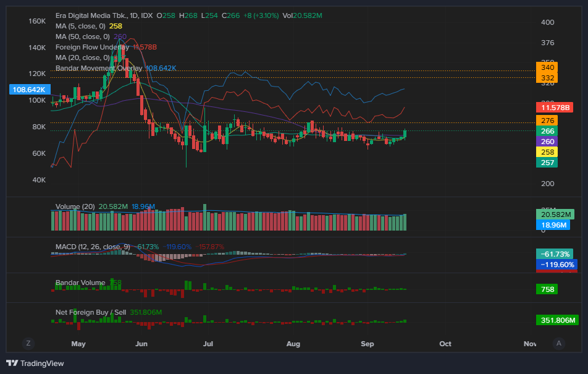Click the 376 price axis tick

tap(547, 43)
